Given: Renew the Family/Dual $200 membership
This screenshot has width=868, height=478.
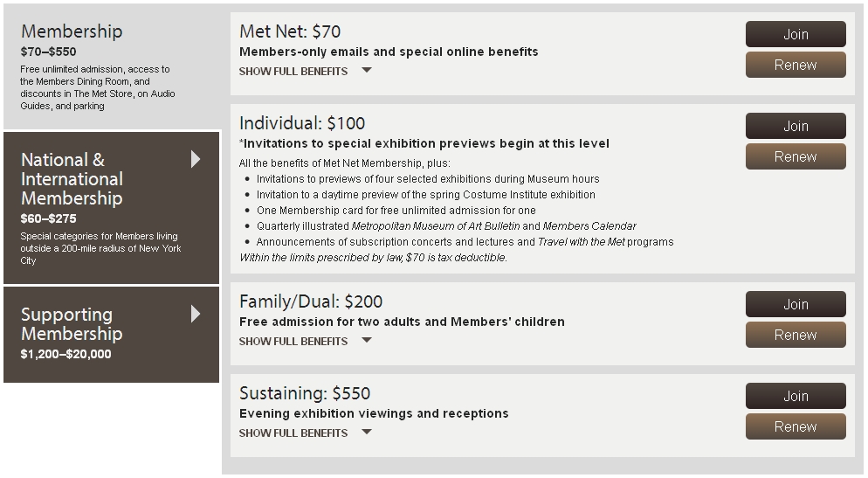Looking at the screenshot, I should 796,335.
